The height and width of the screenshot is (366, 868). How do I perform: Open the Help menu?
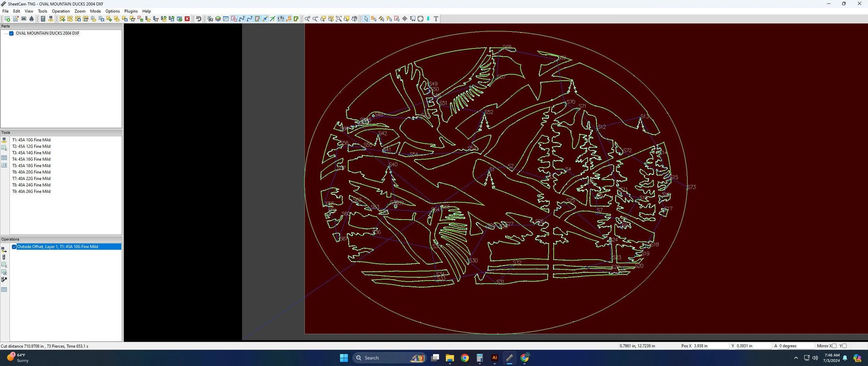click(147, 11)
